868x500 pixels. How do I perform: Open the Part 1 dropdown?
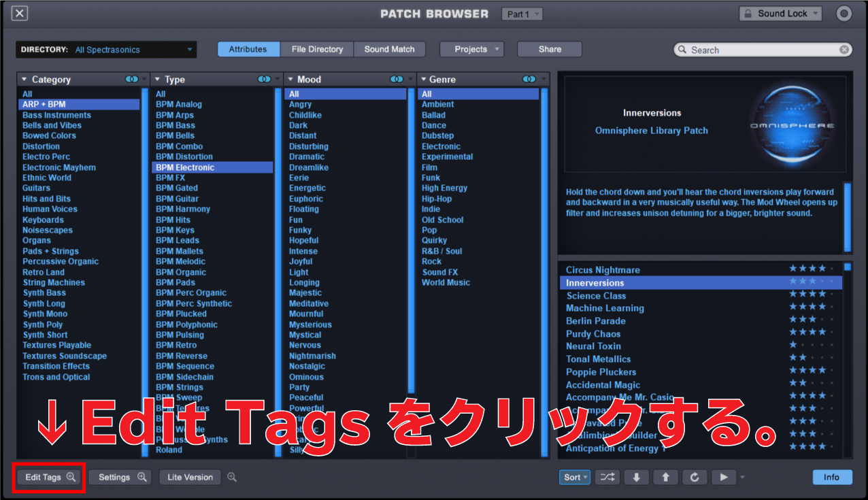coord(522,14)
